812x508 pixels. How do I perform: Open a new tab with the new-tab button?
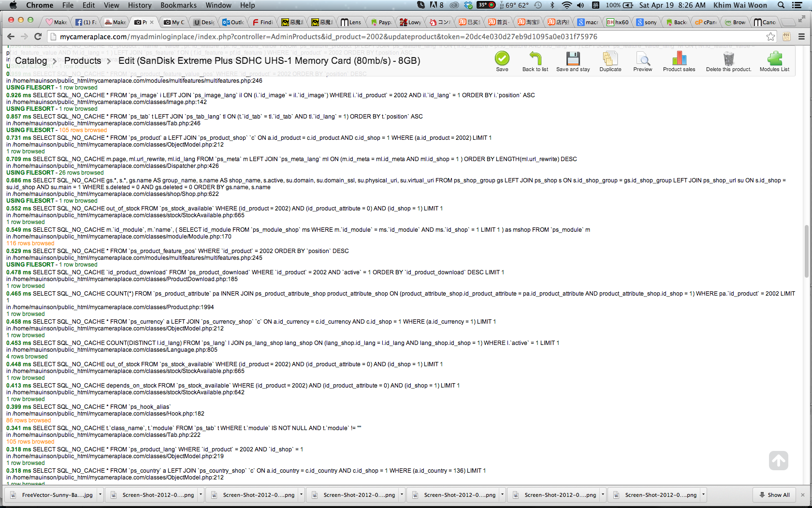tap(788, 22)
